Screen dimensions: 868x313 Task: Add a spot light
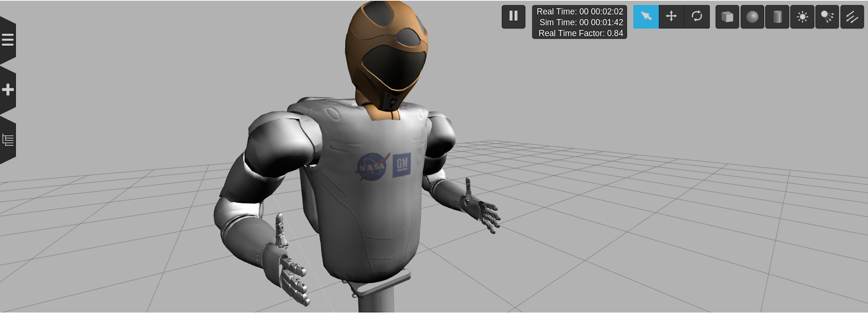pyautogui.click(x=827, y=16)
